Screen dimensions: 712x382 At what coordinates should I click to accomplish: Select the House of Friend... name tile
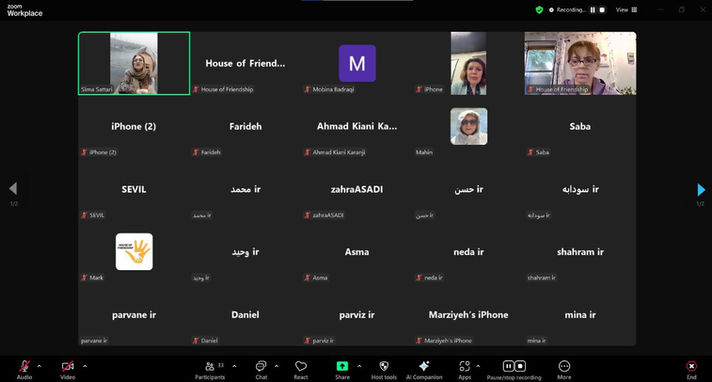click(x=245, y=63)
